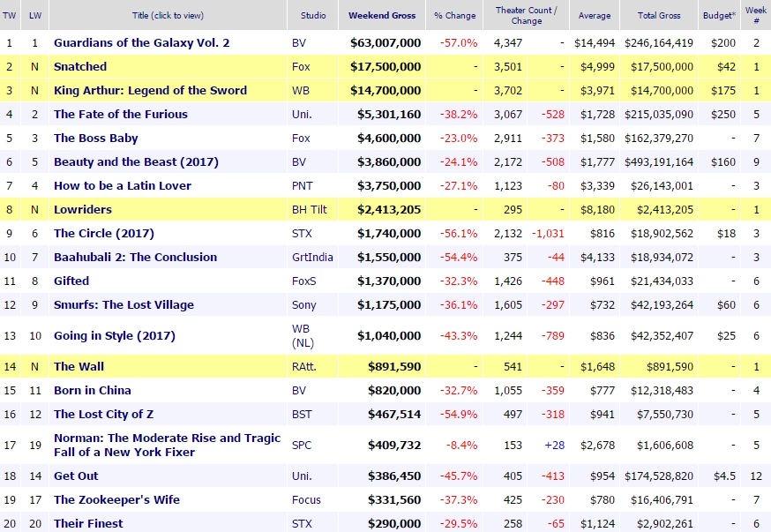Select the -1,031 theater change value
771x532 pixels.
[x=548, y=233]
